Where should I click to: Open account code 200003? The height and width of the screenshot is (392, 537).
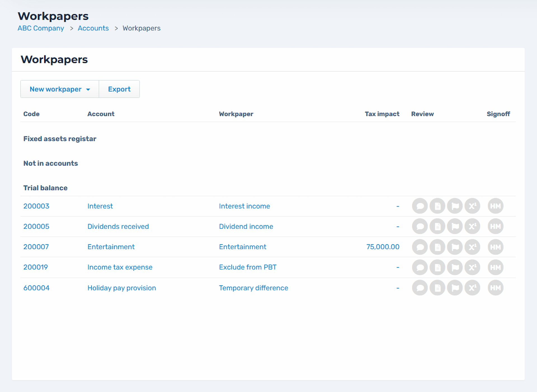(36, 206)
